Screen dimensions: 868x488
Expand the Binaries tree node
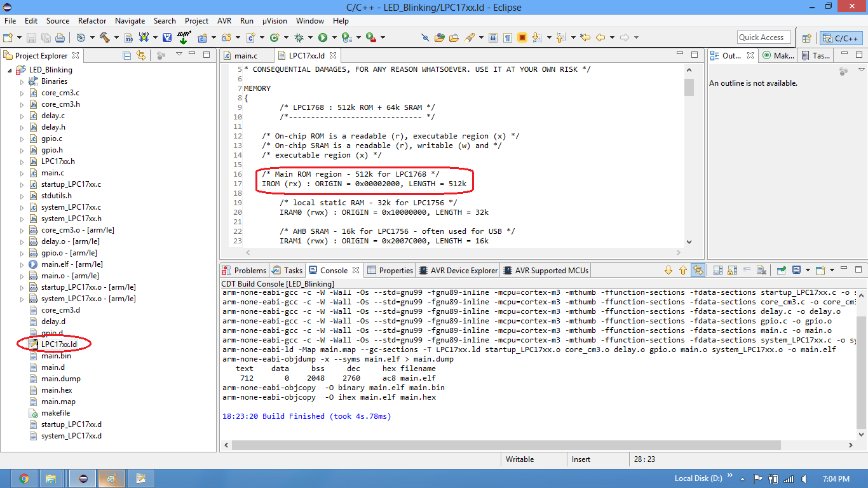tap(22, 81)
